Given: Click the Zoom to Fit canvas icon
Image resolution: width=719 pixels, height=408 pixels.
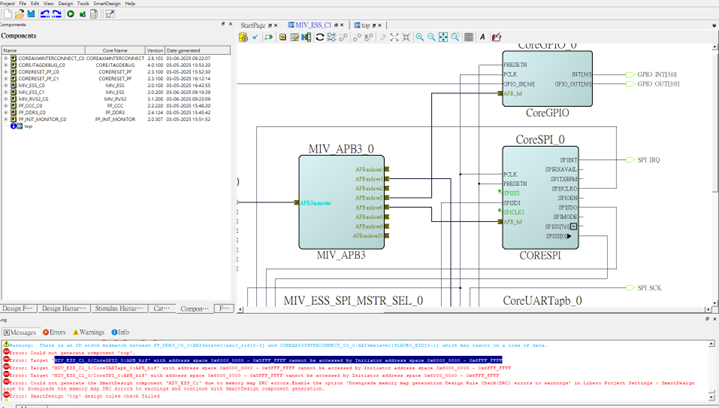Looking at the screenshot, I should coord(445,37).
